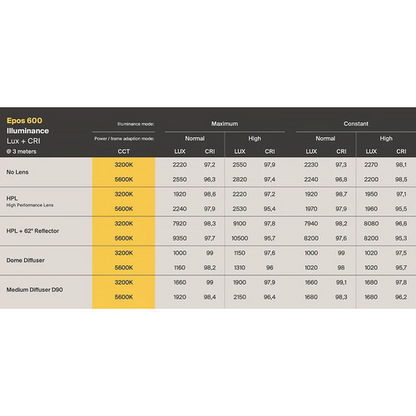This screenshot has height=416, width=416.
Task: Click the 'HPL' row label
Action: click(x=12, y=198)
